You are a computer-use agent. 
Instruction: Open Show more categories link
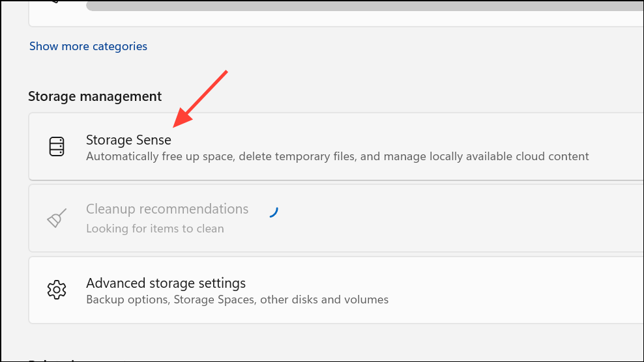coord(88,46)
